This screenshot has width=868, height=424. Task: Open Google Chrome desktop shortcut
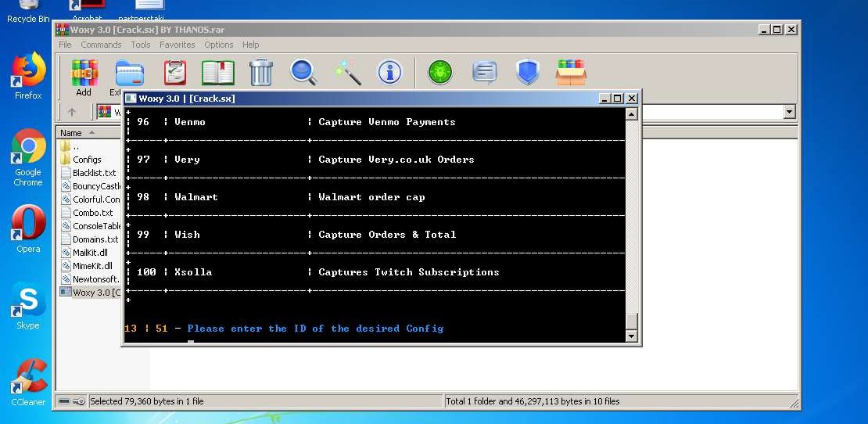[28, 158]
